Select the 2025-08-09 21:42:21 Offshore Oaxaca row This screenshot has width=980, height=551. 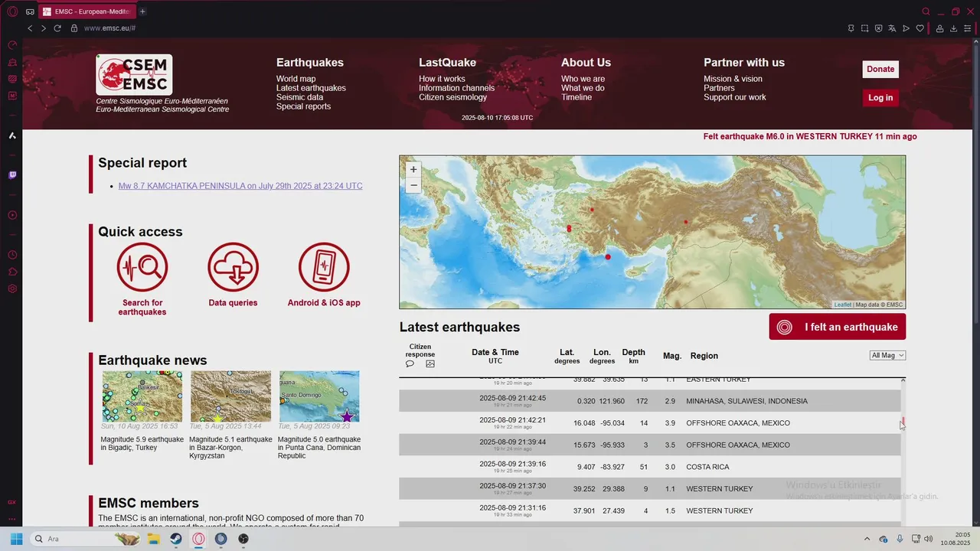coord(649,423)
